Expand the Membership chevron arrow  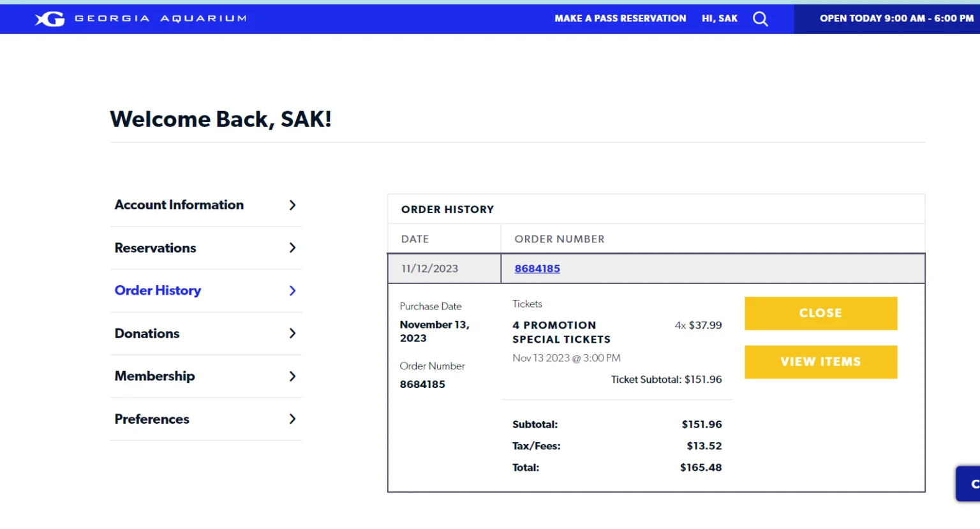point(292,376)
